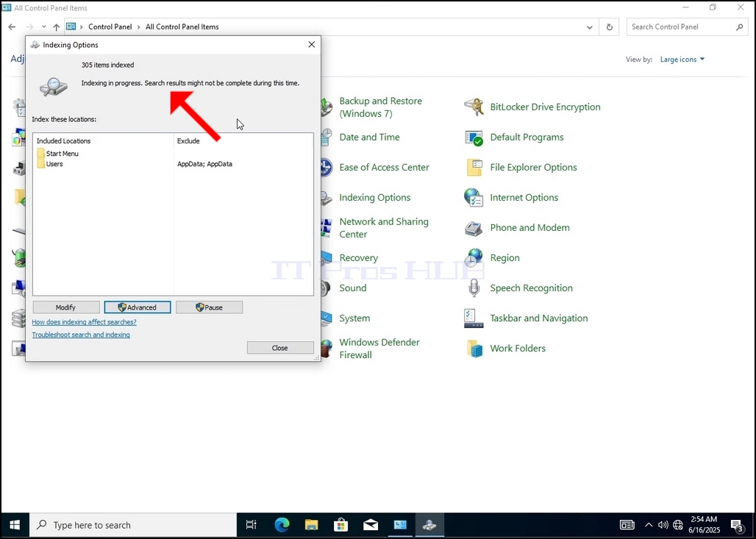Open Mail app from the taskbar
Screen dimensions: 756x539
[371, 525]
